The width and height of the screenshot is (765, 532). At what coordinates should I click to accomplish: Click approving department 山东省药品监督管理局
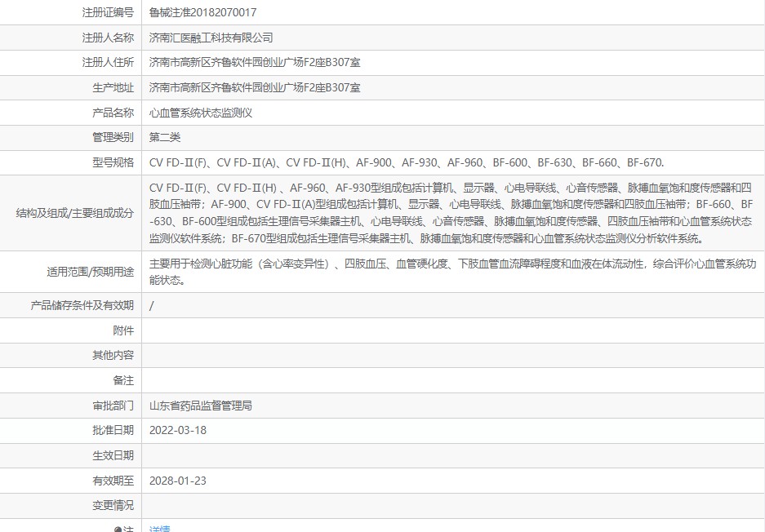(x=201, y=406)
